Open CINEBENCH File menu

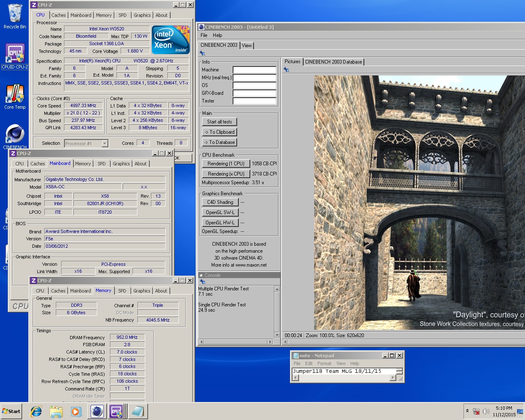(204, 35)
